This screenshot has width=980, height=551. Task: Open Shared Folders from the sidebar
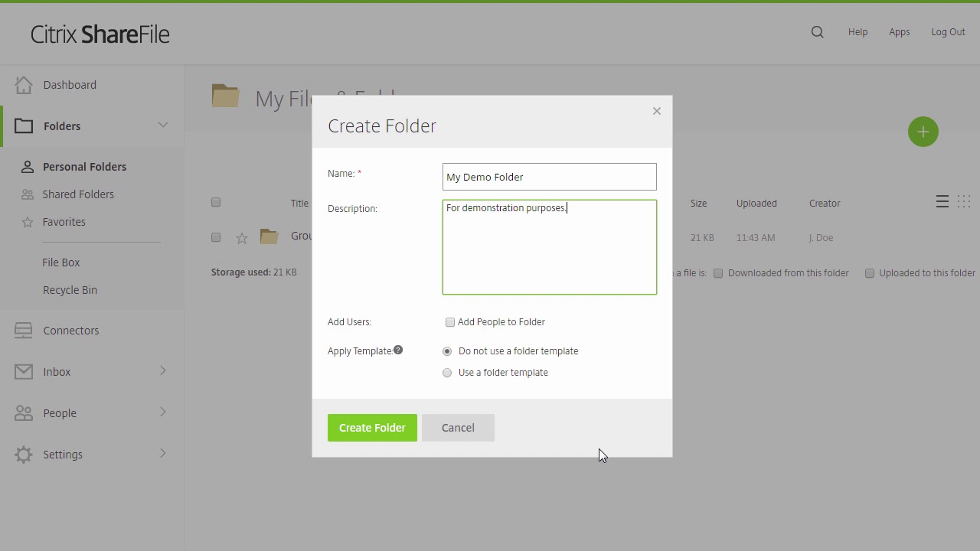point(77,194)
